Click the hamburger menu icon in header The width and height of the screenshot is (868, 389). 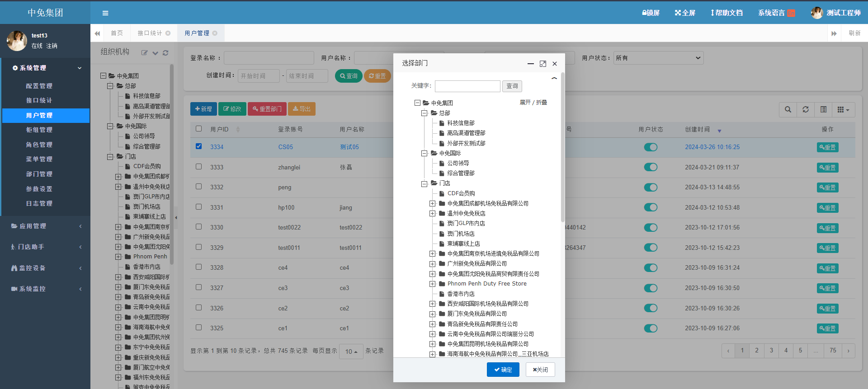(105, 13)
